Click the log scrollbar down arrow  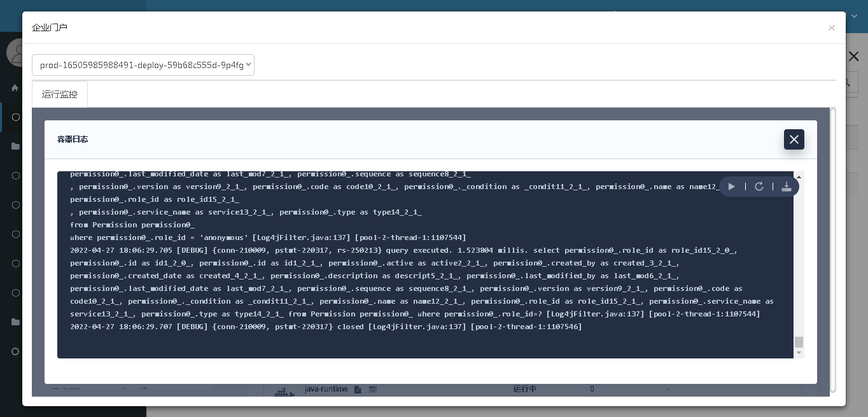[799, 353]
